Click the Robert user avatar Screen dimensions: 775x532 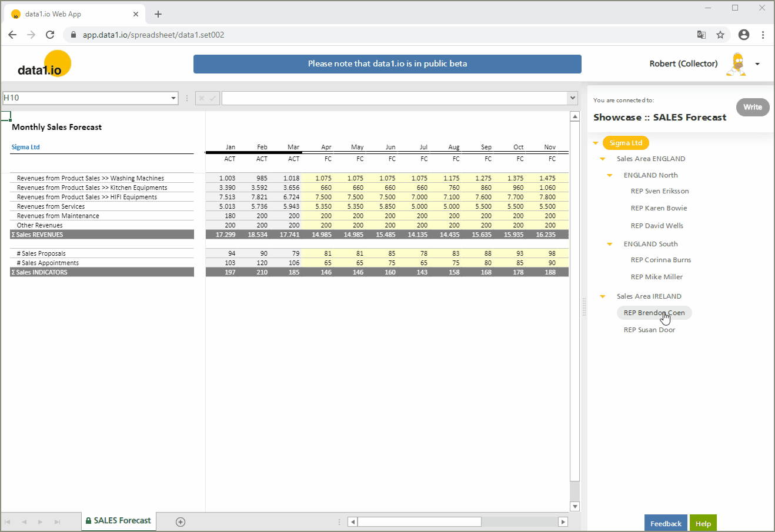click(x=736, y=64)
